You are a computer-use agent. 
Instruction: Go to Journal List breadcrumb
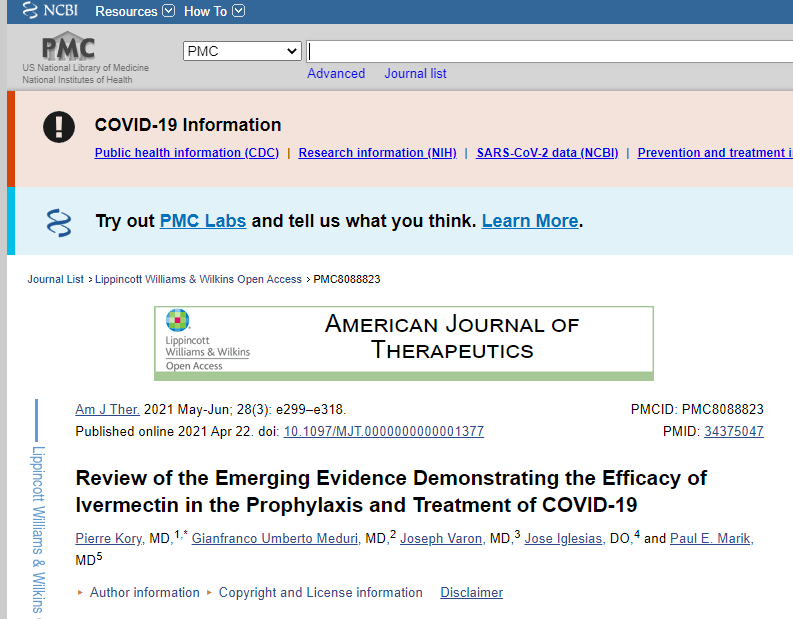click(56, 279)
